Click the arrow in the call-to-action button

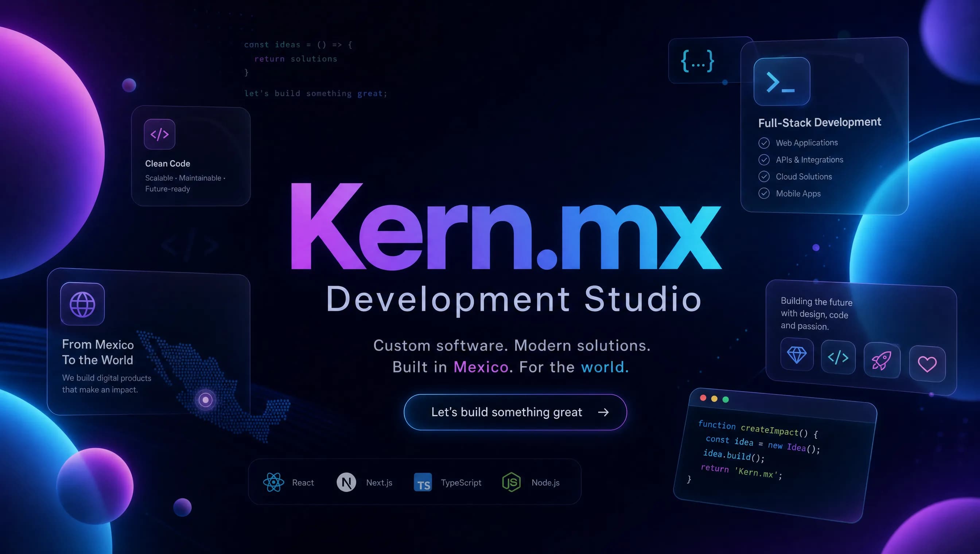603,412
